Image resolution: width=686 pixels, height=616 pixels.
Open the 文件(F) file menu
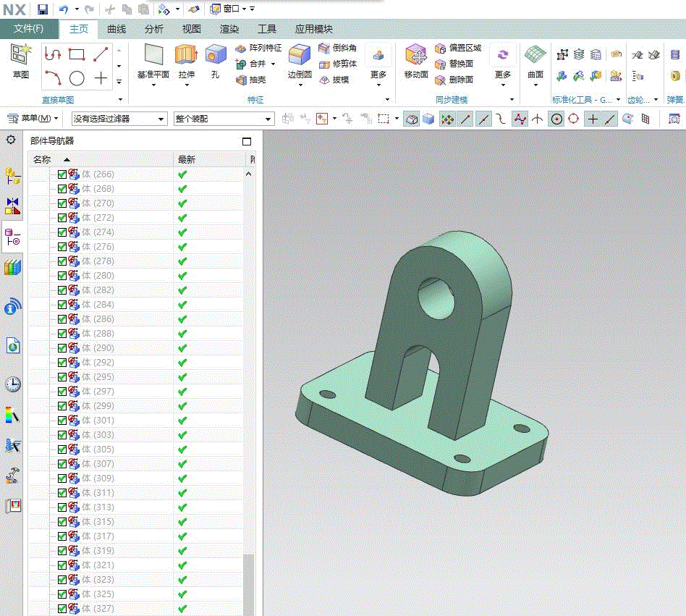pos(29,29)
